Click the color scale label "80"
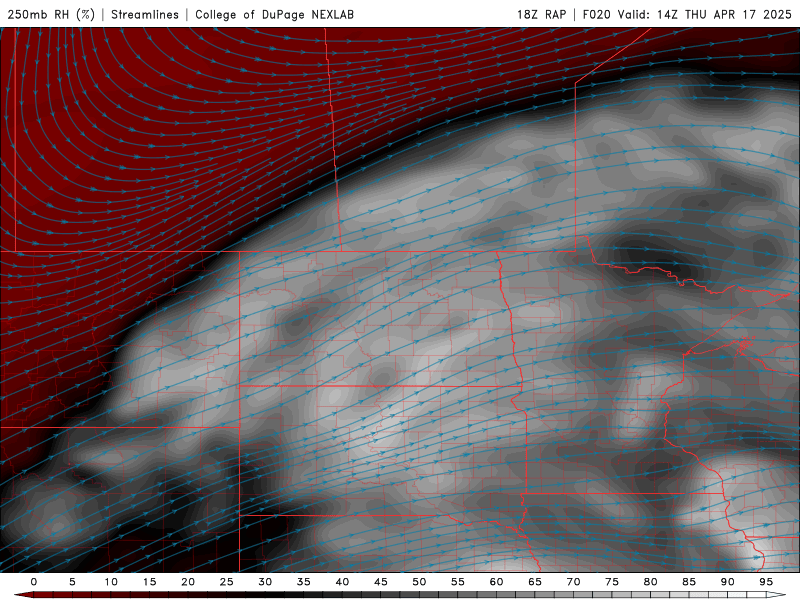 pos(650,582)
